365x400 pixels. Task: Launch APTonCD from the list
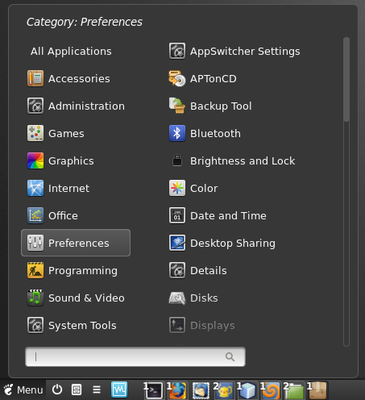(203, 79)
